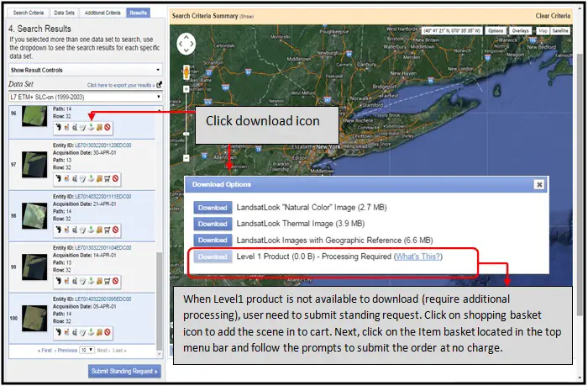Show footprint icon for result 100
Image resolution: width=588 pixels, height=386 pixels.
coord(58,332)
